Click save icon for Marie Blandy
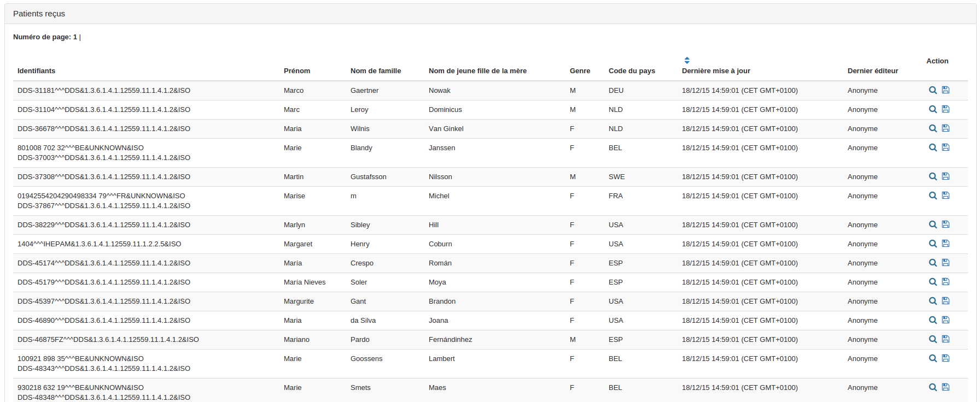 pyautogui.click(x=946, y=147)
